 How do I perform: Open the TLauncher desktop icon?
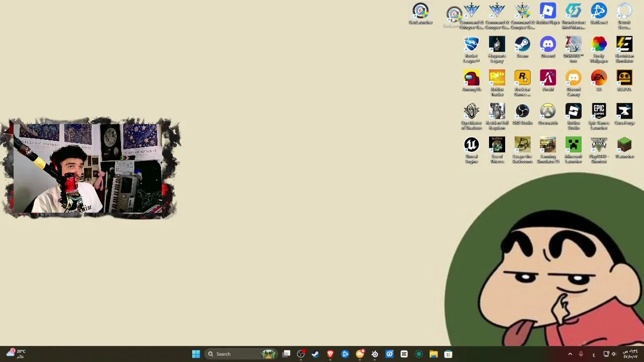624,148
